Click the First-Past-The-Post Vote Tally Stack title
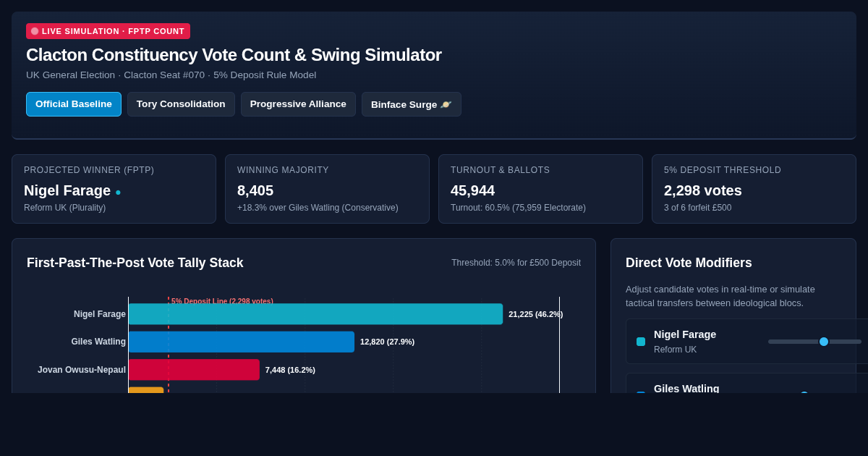 pos(135,263)
